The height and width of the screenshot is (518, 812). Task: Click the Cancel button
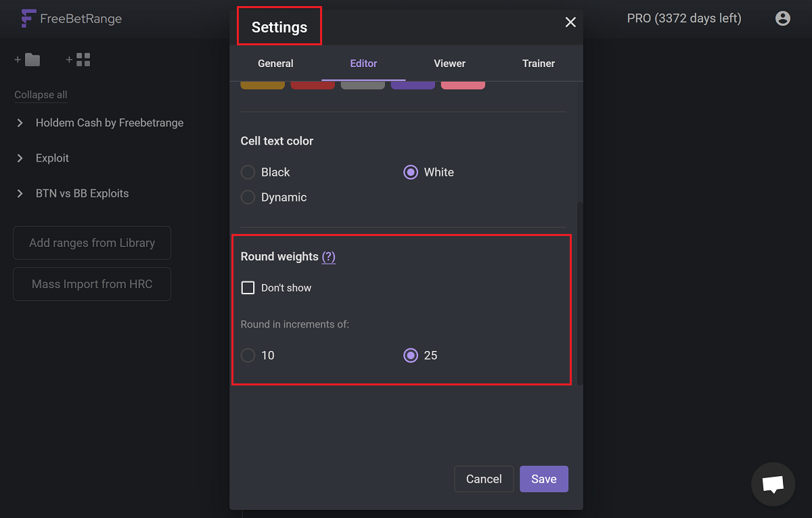pos(484,479)
